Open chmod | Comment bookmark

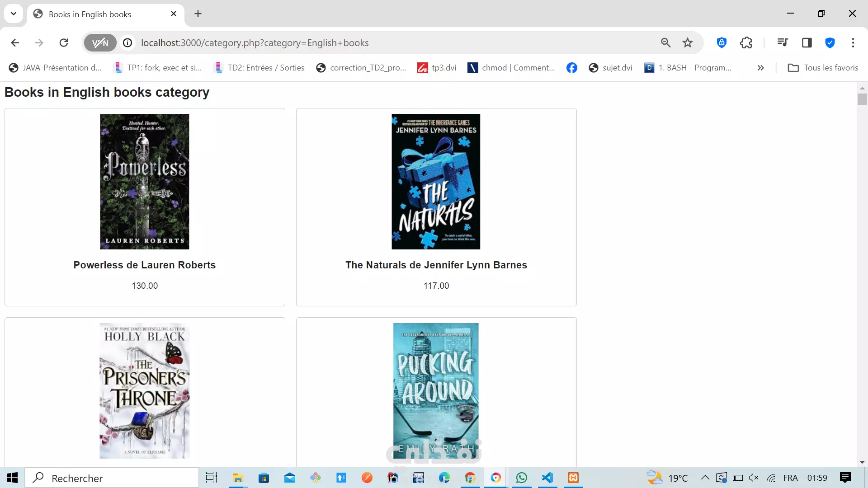511,68
